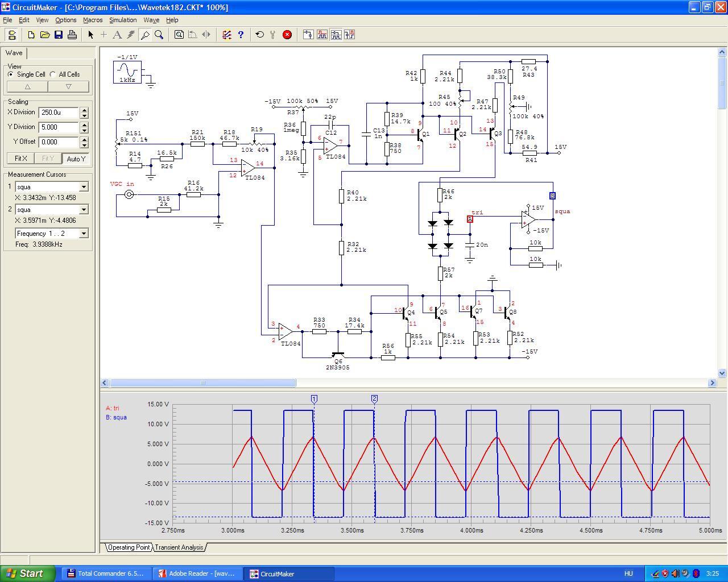This screenshot has height=582, width=728.
Task: Click the magnifying glass zoom tool
Action: [159, 35]
